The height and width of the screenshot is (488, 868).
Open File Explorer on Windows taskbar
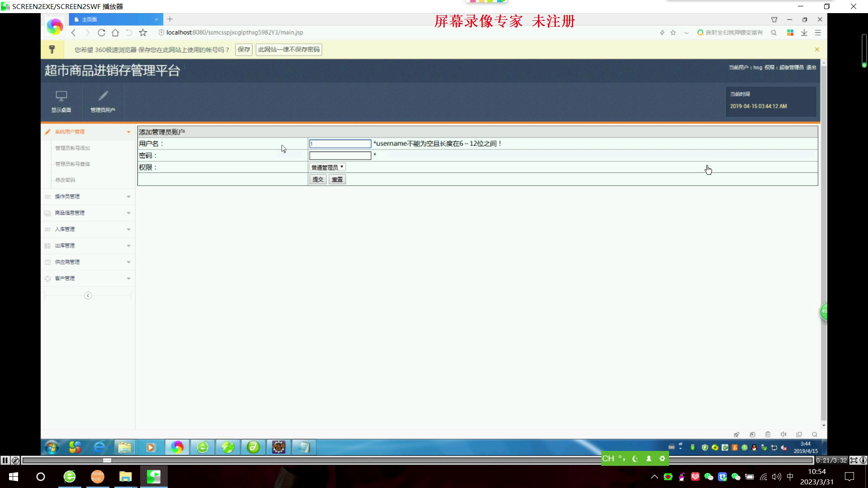pos(125,477)
